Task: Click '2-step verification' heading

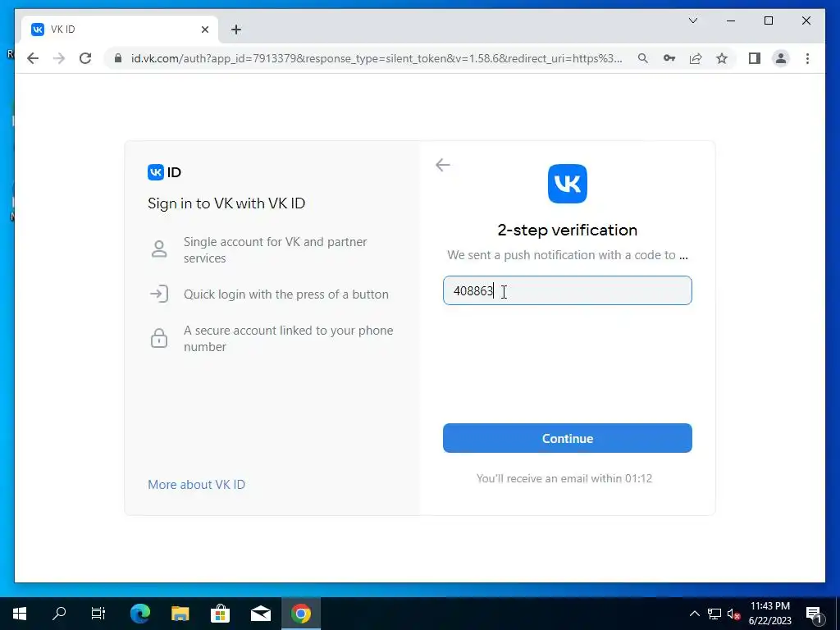Action: (568, 230)
